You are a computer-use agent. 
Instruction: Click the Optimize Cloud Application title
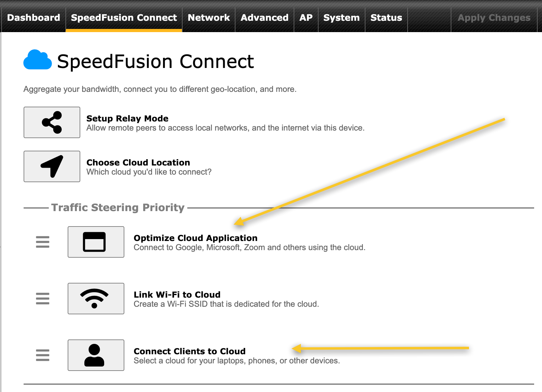(195, 238)
